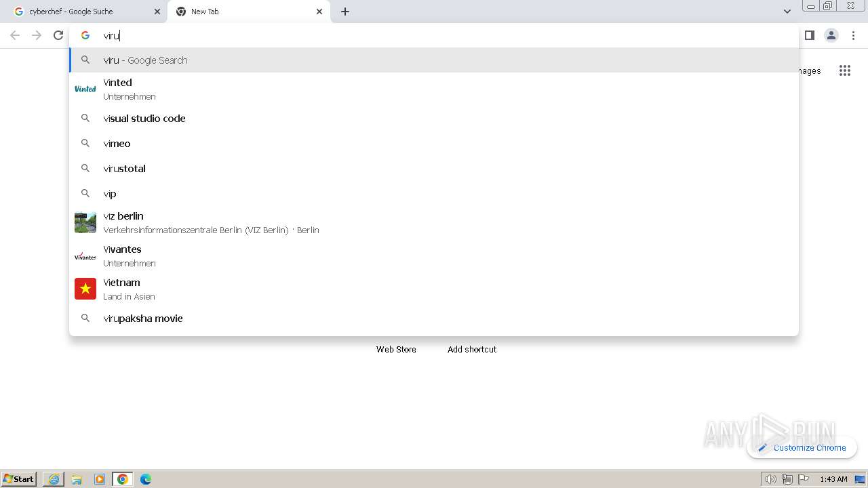Click the Chrome taskbar icon
The image size is (868, 488).
coord(123,479)
